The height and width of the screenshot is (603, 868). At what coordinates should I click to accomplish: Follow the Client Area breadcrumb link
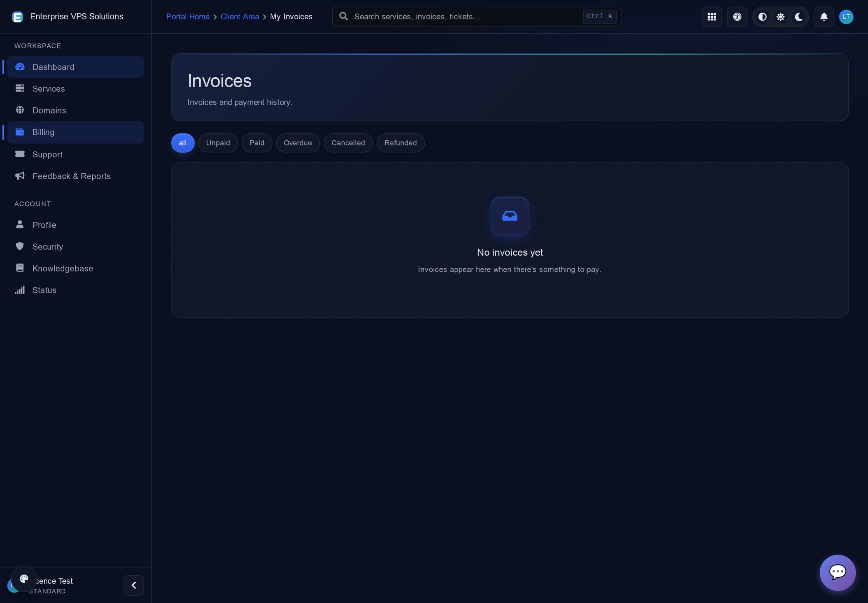[x=239, y=17]
